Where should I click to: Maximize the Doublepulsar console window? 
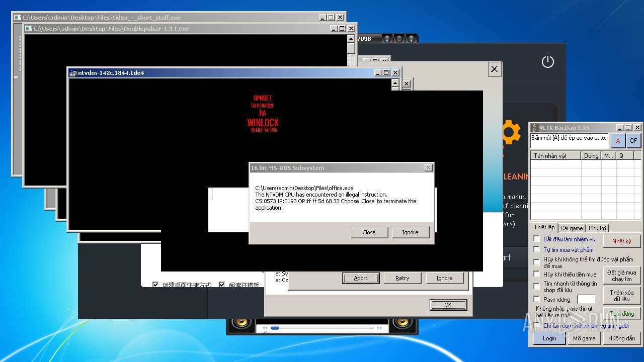tap(342, 29)
